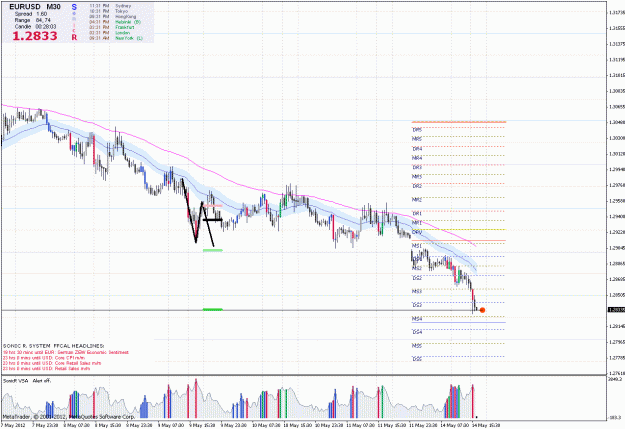Click the DR2 pivot level label

pyautogui.click(x=417, y=186)
